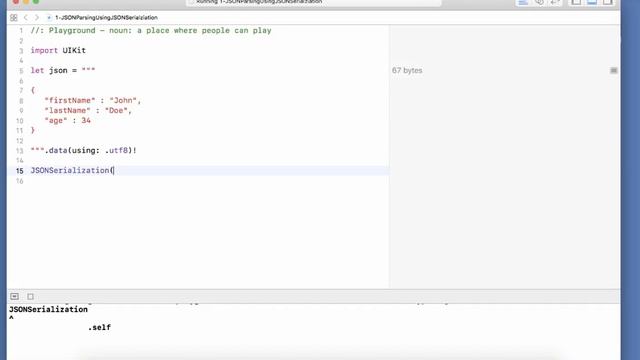
Task: Click the Running activity status field
Action: click(313, 2)
